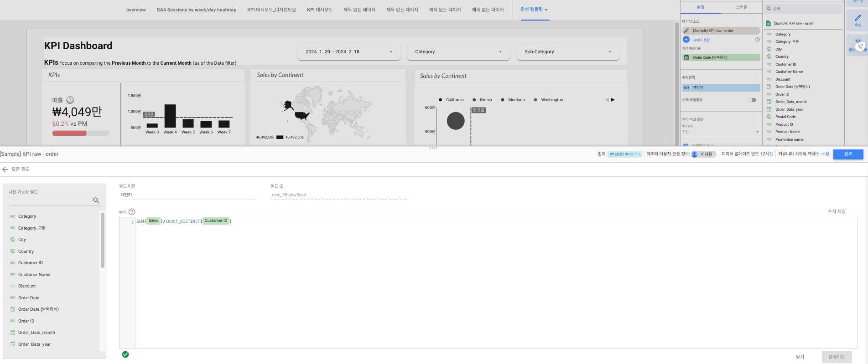Open the KPI 대시보드_디자인모음 tab
Image resolution: width=868 pixels, height=364 pixels.
pos(271,10)
